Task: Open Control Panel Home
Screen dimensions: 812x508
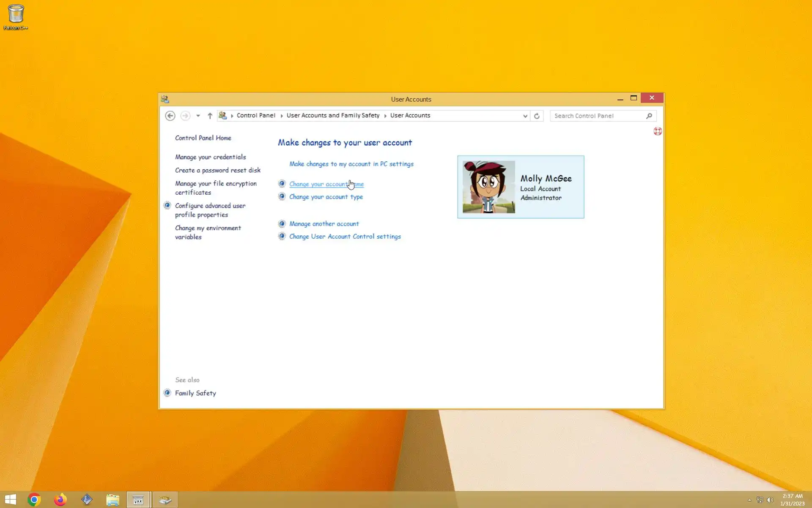Action: (x=203, y=138)
